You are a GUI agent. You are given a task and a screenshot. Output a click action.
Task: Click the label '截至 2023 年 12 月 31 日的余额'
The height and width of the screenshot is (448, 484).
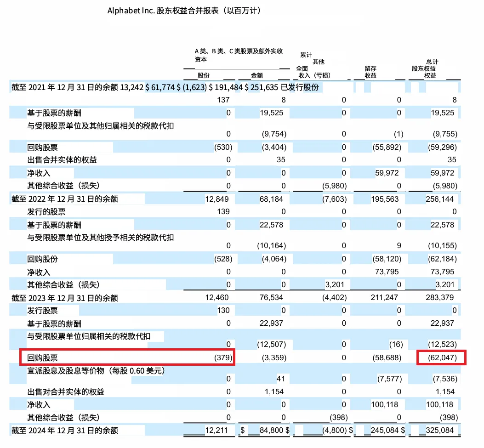(x=65, y=298)
